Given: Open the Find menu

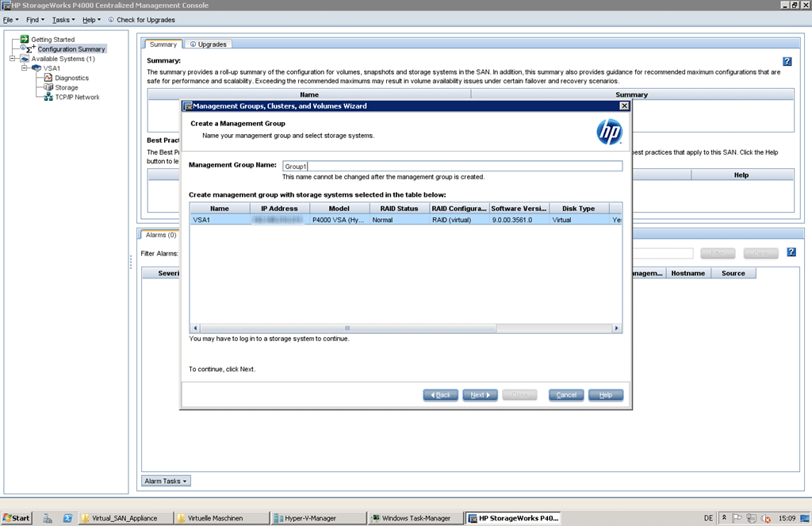Looking at the screenshot, I should (x=35, y=20).
